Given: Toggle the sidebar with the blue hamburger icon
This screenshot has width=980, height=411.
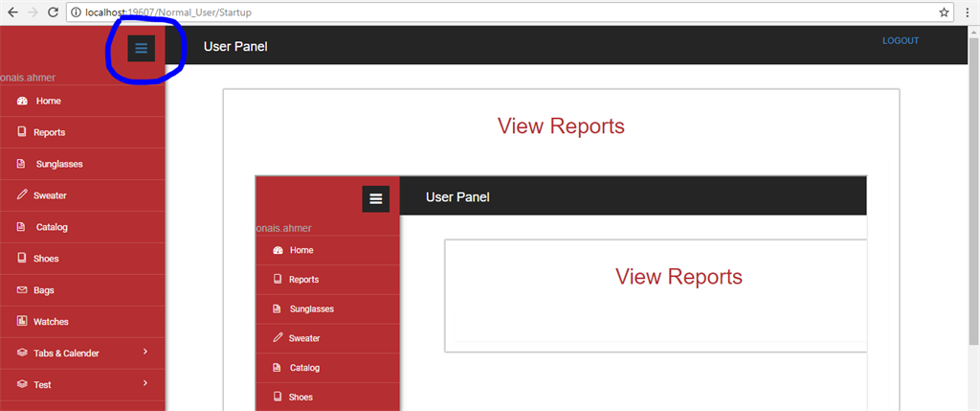Looking at the screenshot, I should [x=142, y=48].
